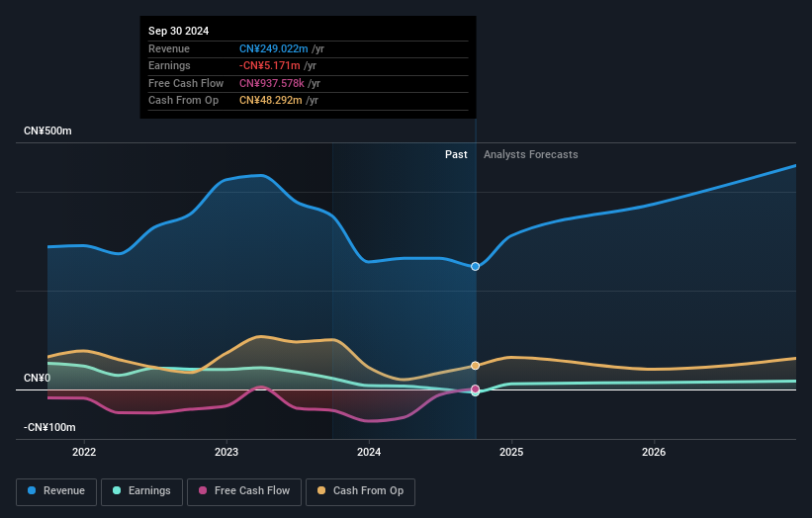812x518 pixels.
Task: Toggle the Earnings legend button
Action: (x=141, y=491)
